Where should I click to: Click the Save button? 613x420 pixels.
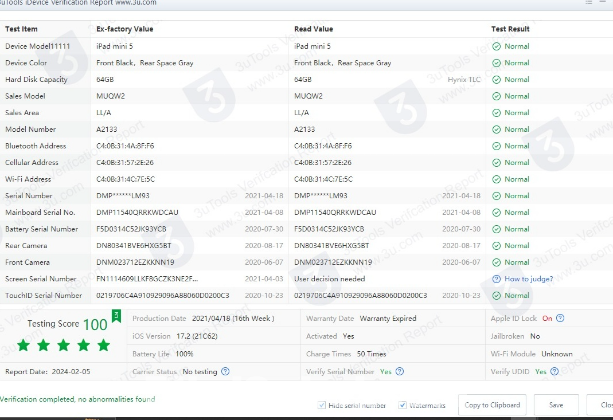pos(556,405)
